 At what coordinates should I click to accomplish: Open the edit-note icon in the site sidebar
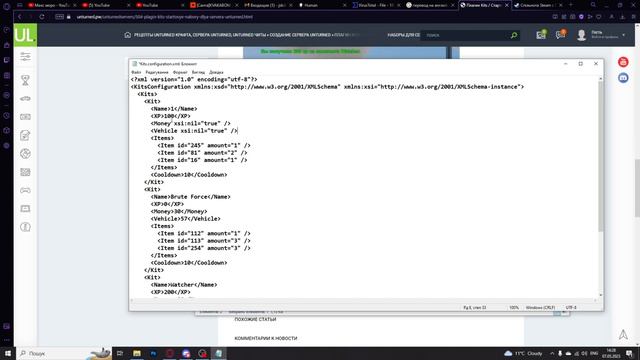tap(25, 135)
